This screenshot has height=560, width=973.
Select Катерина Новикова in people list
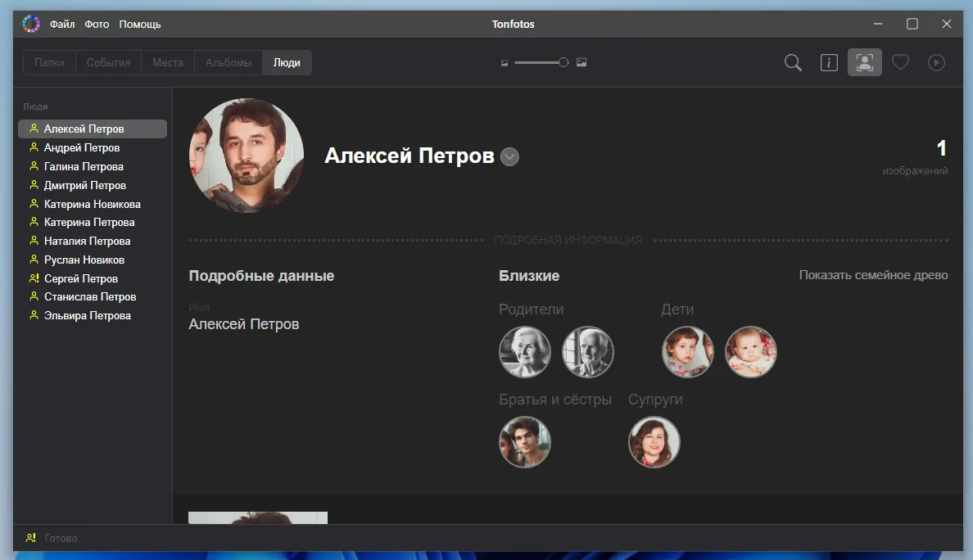click(92, 204)
